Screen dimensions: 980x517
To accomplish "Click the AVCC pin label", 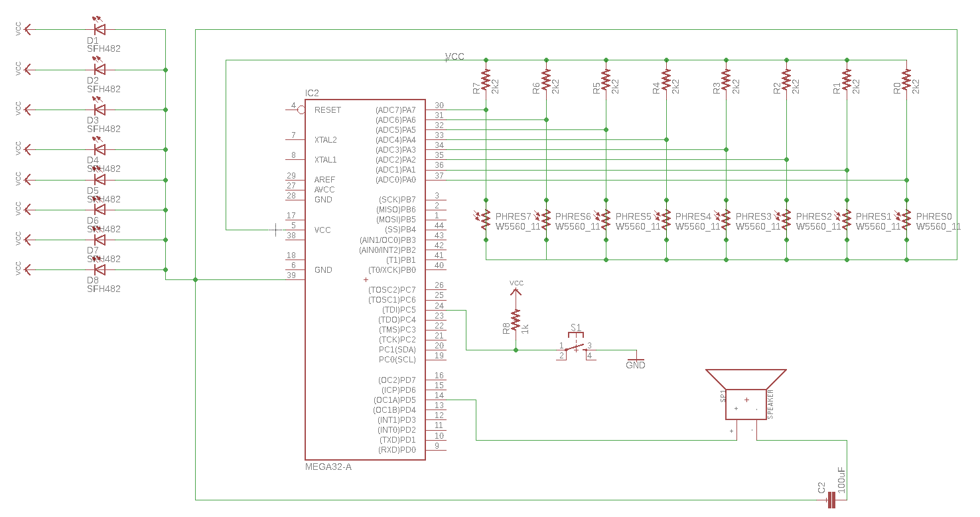I will [324, 190].
